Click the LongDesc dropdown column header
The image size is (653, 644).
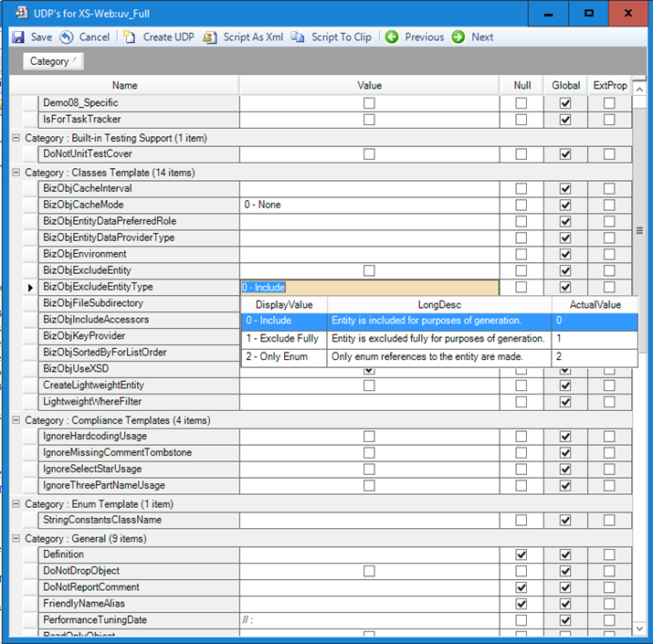(x=439, y=305)
